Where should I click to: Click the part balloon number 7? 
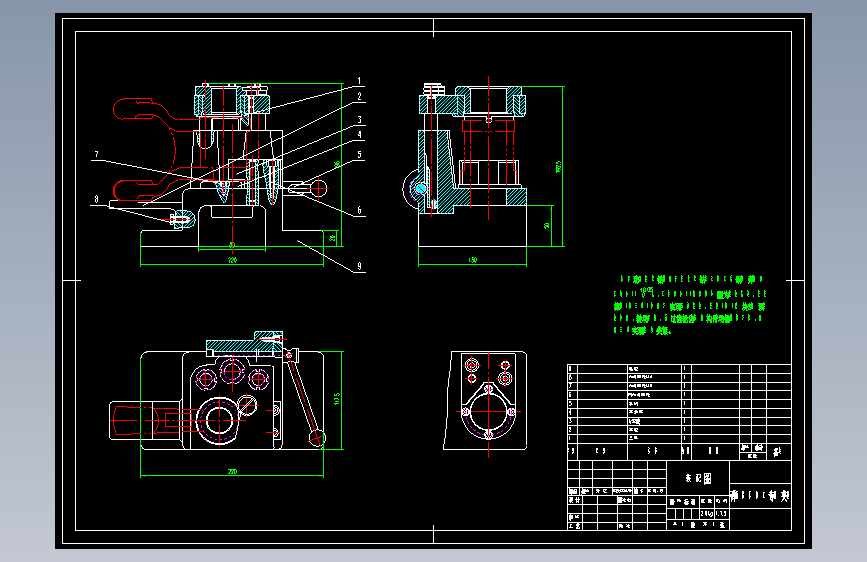(x=96, y=154)
